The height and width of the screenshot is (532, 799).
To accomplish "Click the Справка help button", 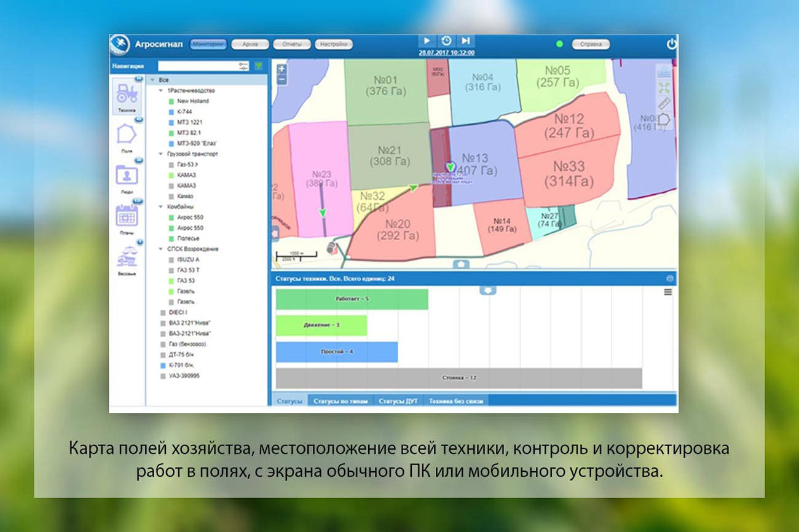I will 591,44.
